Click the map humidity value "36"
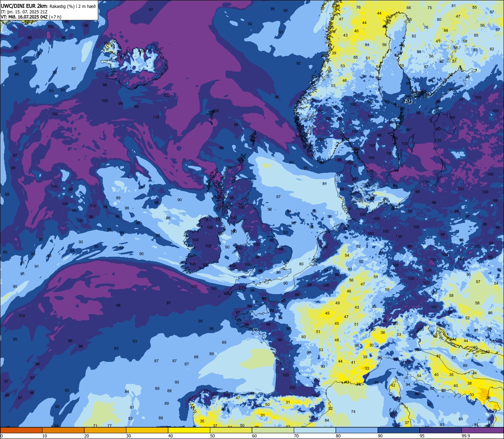The width and height of the screenshot is (504, 439). (x=383, y=333)
